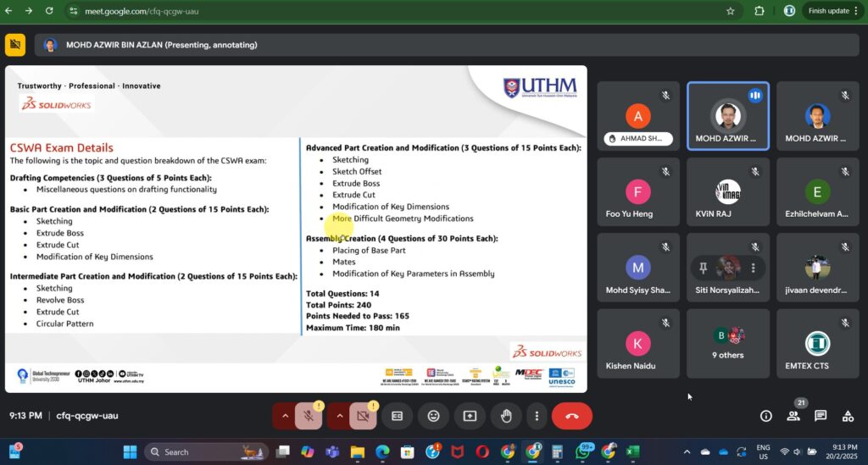Raise your hand in the meeting
Screen dimensions: 868x465
[x=506, y=416]
